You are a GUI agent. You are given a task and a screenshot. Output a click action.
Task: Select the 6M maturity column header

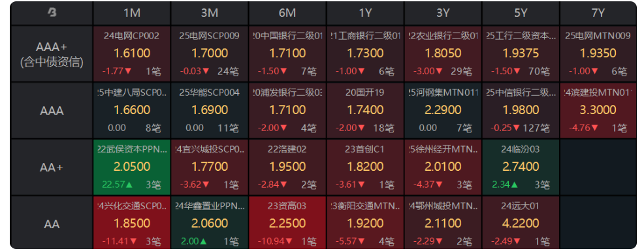(x=287, y=13)
